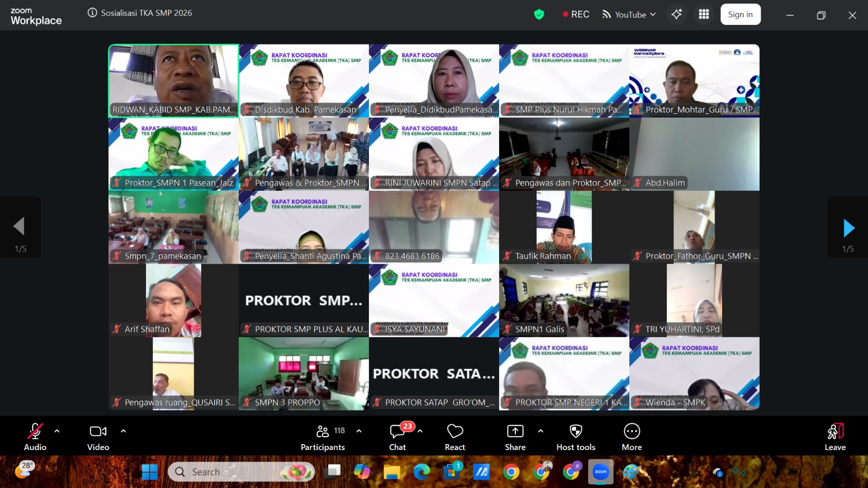Viewport: 868px width, 488px height.
Task: Open the apps grid icon
Action: tap(704, 15)
